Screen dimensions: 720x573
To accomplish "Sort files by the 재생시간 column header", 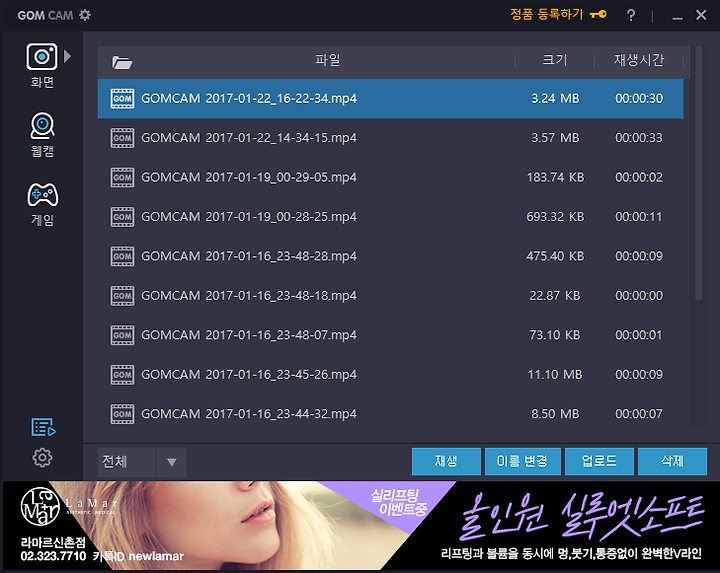I will [638, 61].
